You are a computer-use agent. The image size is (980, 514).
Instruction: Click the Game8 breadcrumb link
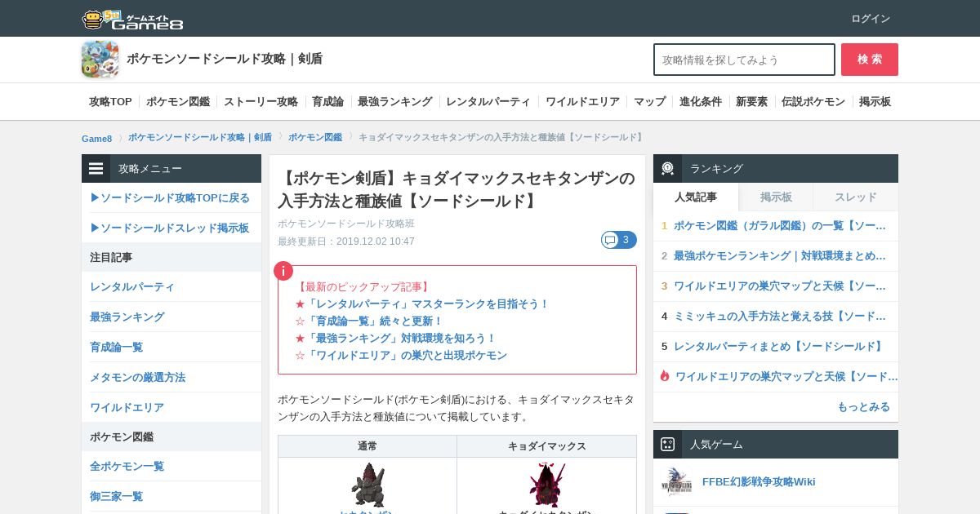[x=96, y=138]
